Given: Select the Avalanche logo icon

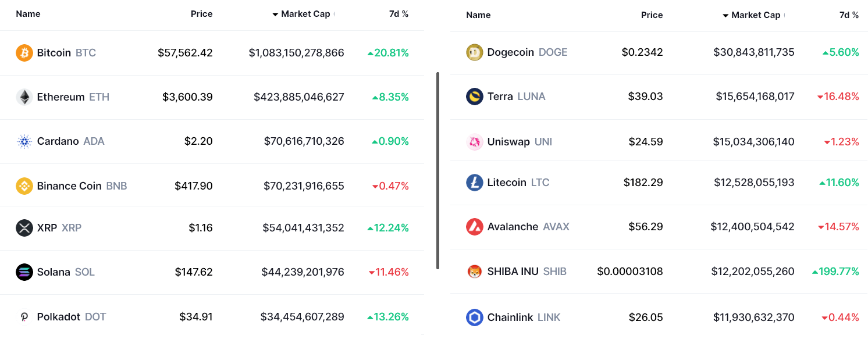Looking at the screenshot, I should pos(474,227).
